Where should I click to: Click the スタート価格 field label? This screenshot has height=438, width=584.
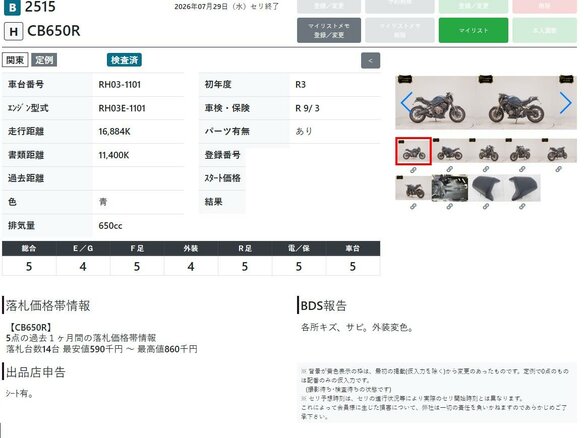[222, 178]
